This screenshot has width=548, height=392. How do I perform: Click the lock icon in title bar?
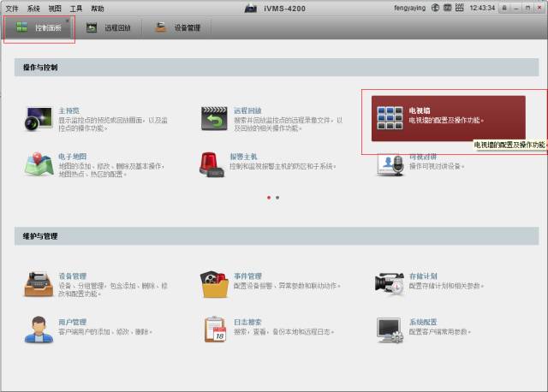click(505, 8)
